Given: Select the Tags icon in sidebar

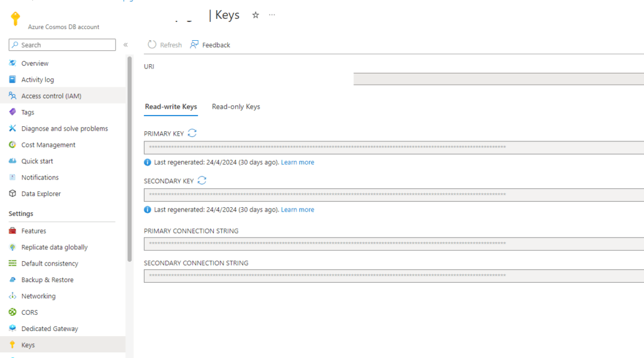Looking at the screenshot, I should [x=13, y=112].
